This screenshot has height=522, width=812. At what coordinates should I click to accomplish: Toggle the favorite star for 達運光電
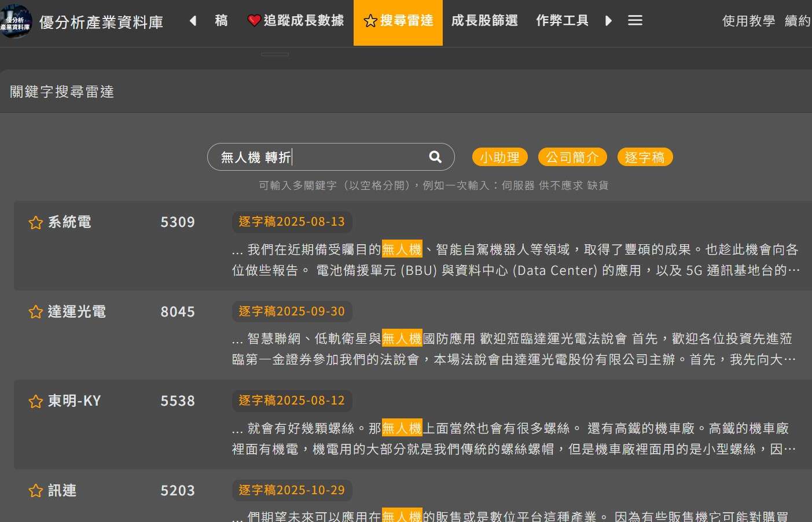[x=35, y=311]
